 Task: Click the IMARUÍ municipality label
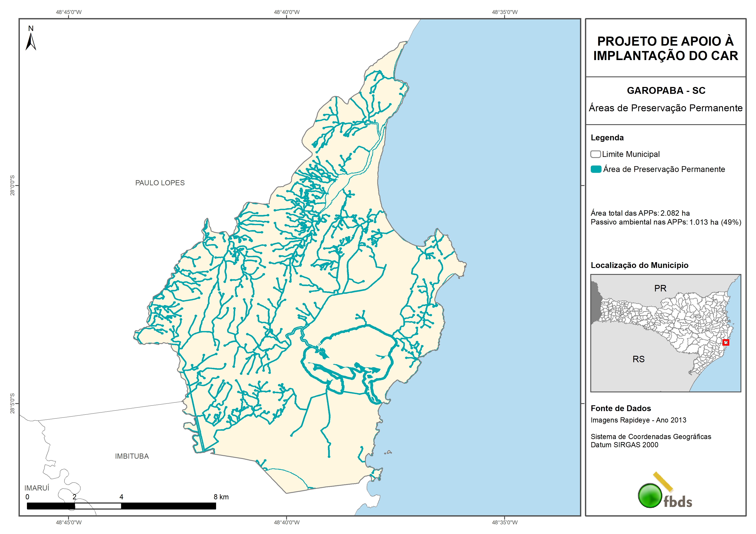(37, 488)
